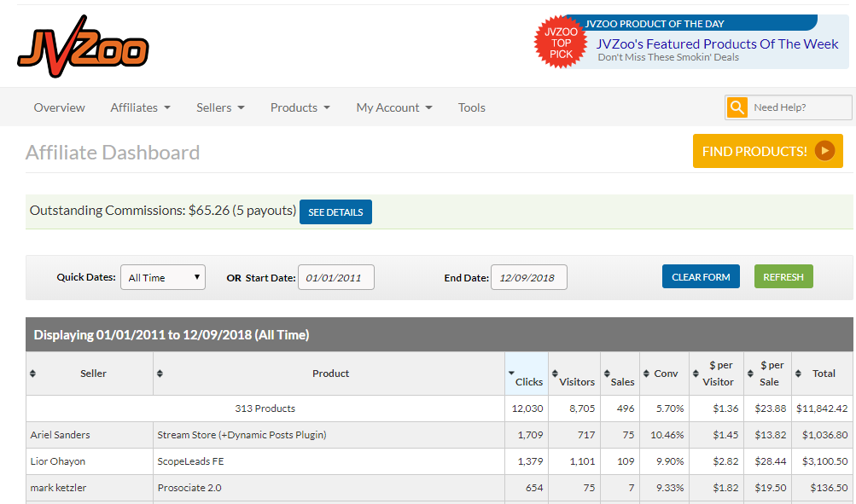Viewport: 856px width, 504px height.
Task: Click the orange search magnifier icon
Action: point(737,107)
